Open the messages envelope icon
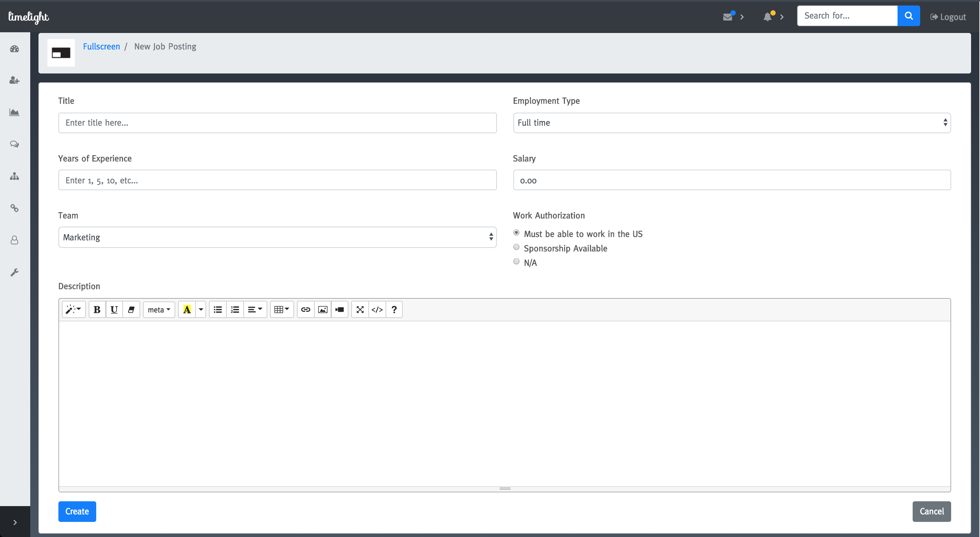980x537 pixels. (728, 17)
